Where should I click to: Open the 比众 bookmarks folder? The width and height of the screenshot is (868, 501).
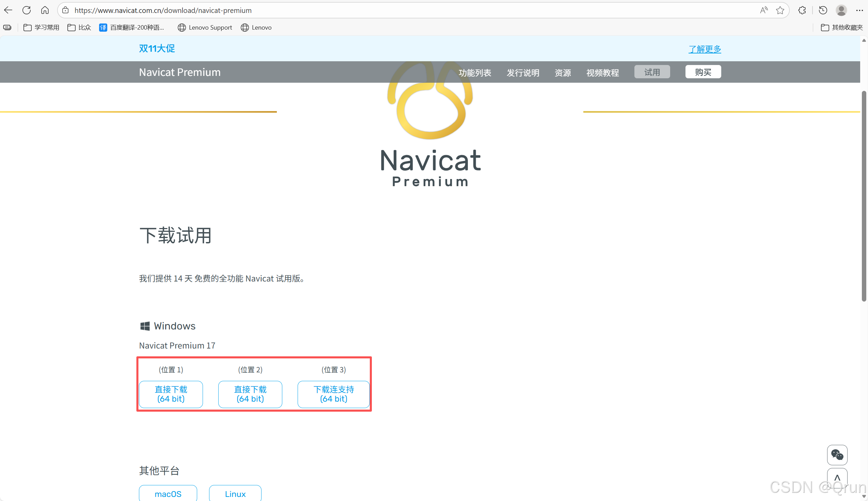79,28
